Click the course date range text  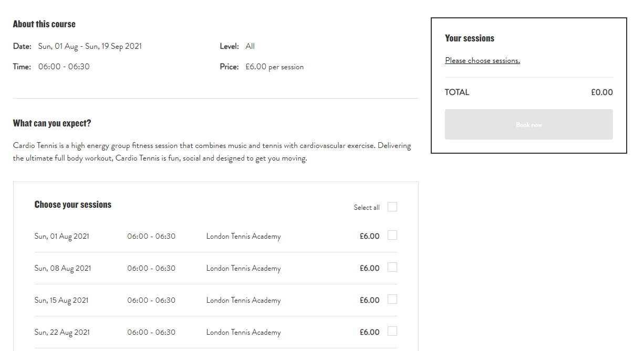90,46
